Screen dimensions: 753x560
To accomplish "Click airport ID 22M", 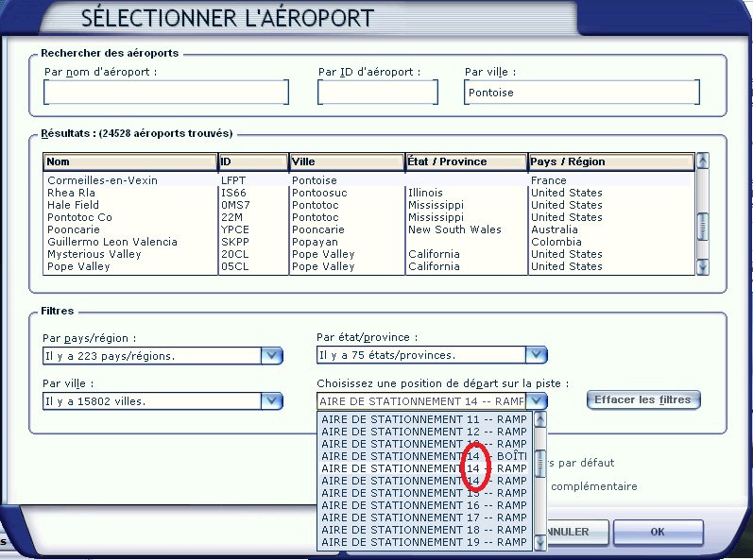I will click(x=232, y=217).
